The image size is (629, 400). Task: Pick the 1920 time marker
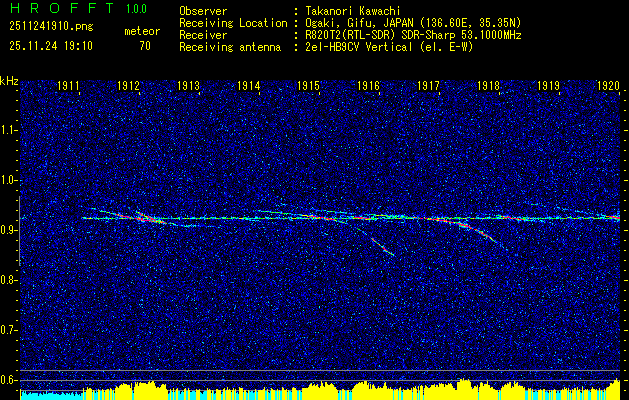click(x=608, y=87)
